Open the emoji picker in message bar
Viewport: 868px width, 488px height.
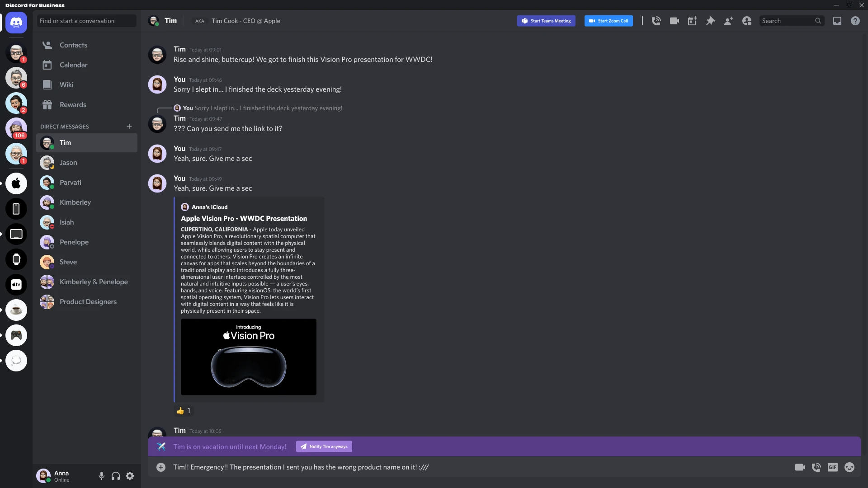click(x=849, y=467)
